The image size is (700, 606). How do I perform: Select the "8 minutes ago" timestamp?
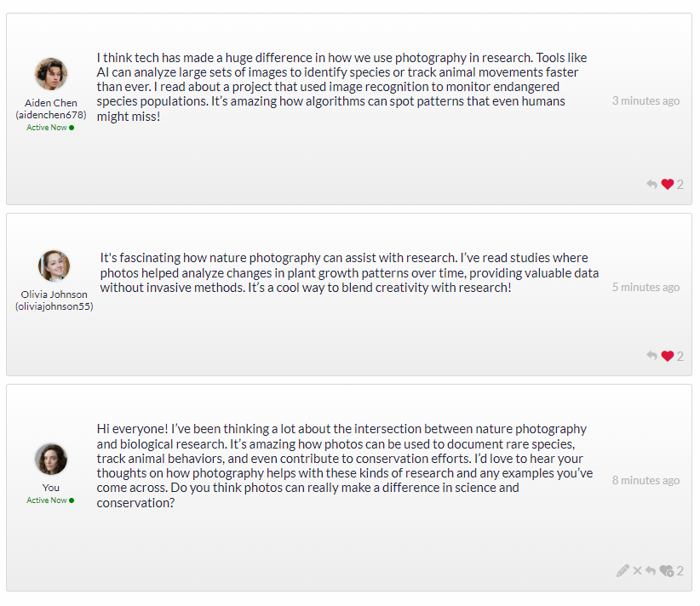[x=645, y=481]
